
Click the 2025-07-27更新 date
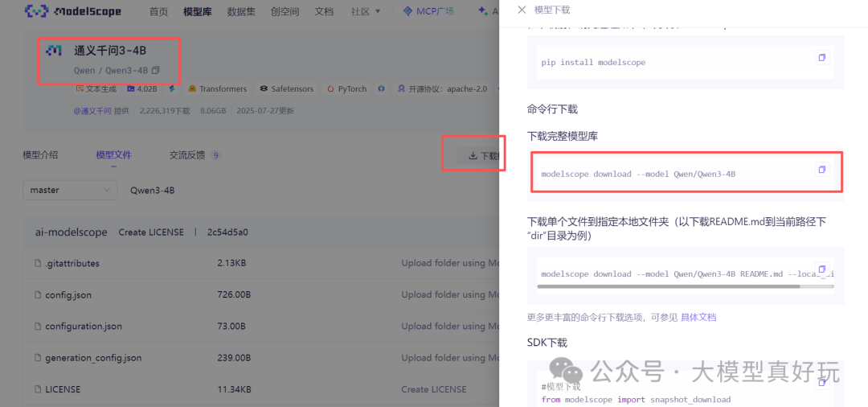pos(265,110)
